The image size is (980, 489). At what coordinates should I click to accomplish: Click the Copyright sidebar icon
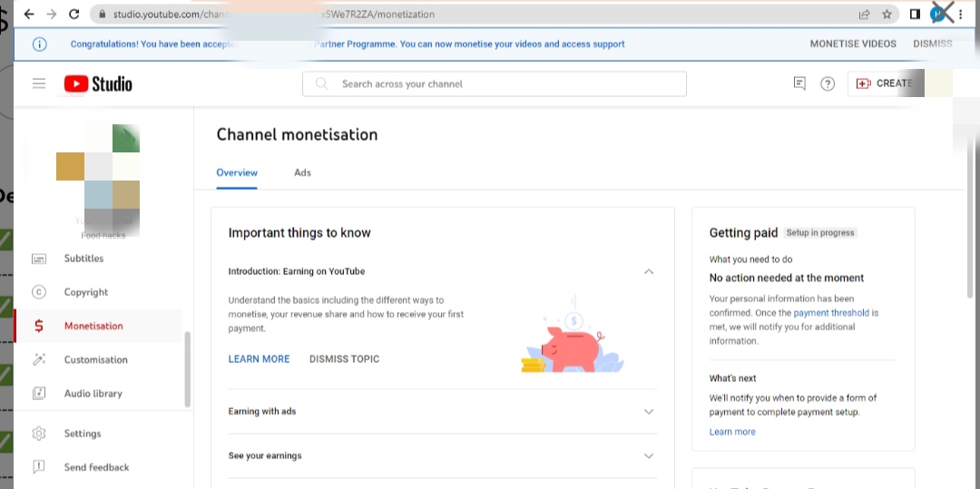(x=39, y=291)
